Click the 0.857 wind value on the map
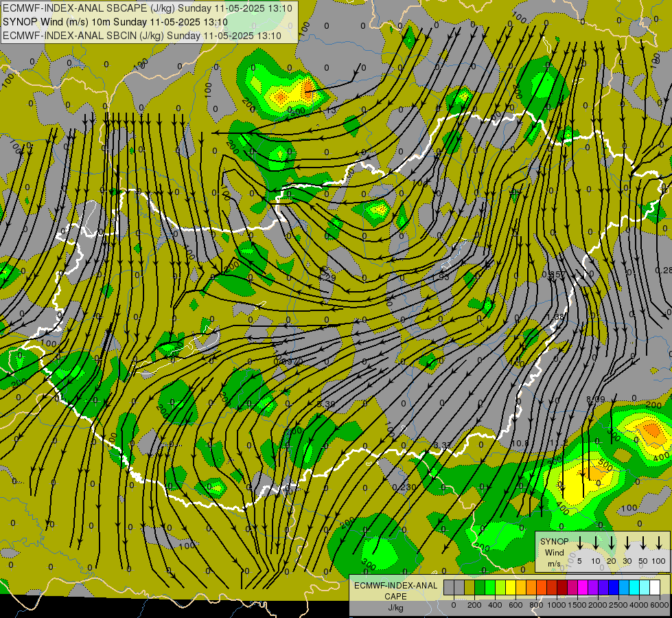672x618 pixels. click(554, 275)
